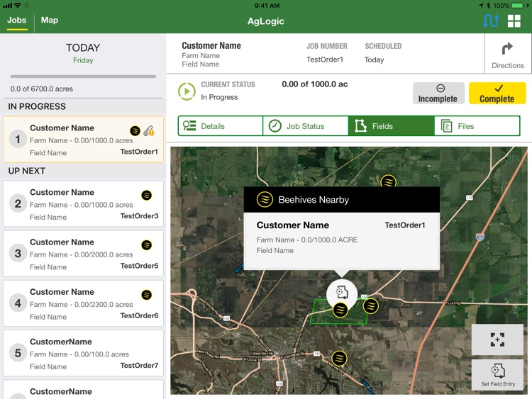The height and width of the screenshot is (399, 532).
Task: Click the Beehives Nearby title
Action: pos(314,200)
